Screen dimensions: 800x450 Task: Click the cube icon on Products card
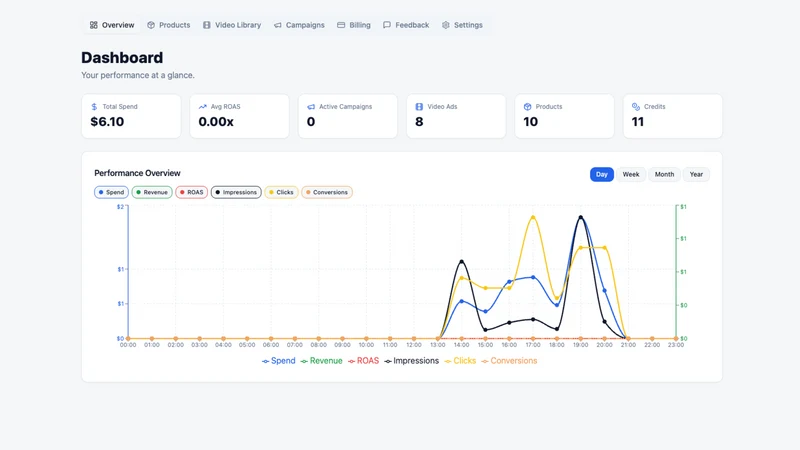coord(528,107)
